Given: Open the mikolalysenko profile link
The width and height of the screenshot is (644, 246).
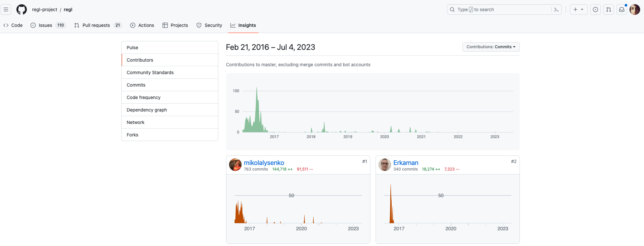Looking at the screenshot, I should (264, 163).
